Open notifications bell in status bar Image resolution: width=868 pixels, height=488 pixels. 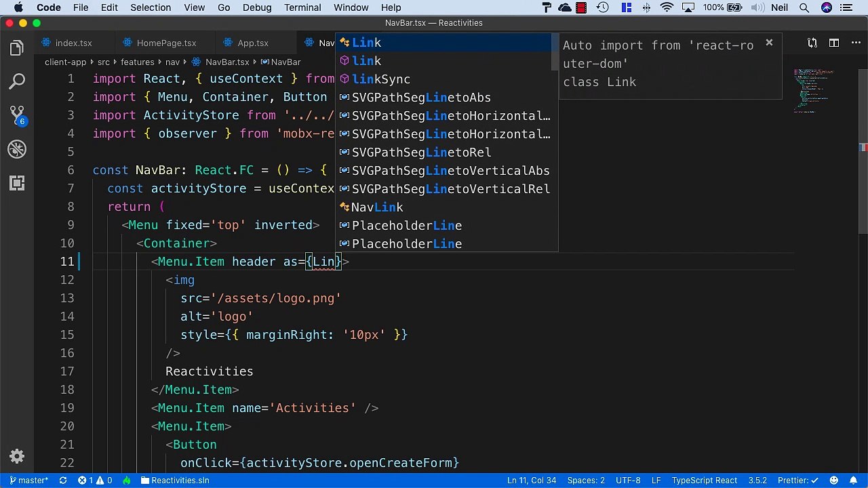[x=854, y=481]
